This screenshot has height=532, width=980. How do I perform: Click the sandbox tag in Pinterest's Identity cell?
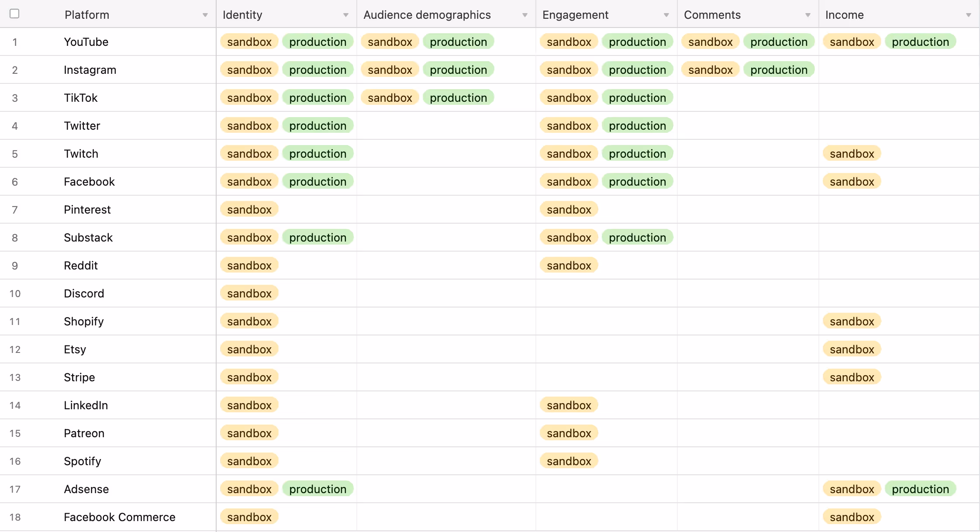[249, 209]
